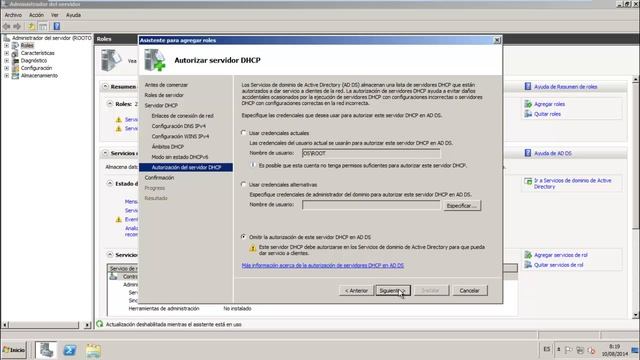The height and width of the screenshot is (360, 640).
Task: Click the Ayuda de Resumen de roles icon
Action: [x=528, y=87]
